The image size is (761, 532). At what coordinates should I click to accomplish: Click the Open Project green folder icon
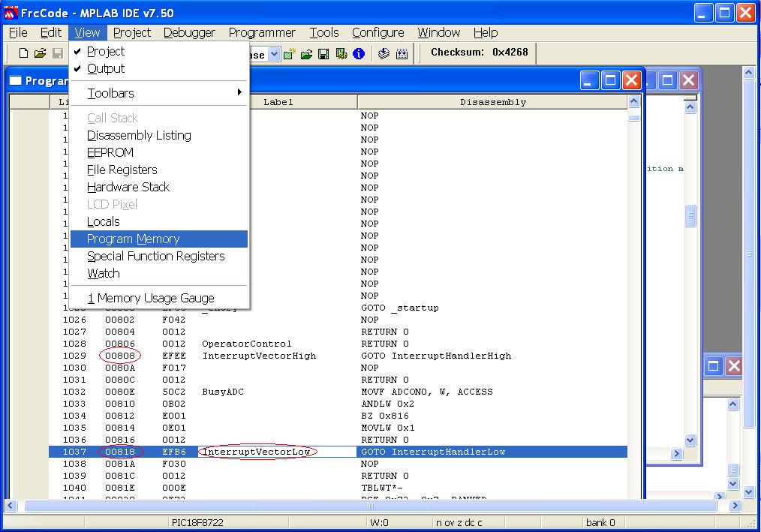pyautogui.click(x=306, y=54)
